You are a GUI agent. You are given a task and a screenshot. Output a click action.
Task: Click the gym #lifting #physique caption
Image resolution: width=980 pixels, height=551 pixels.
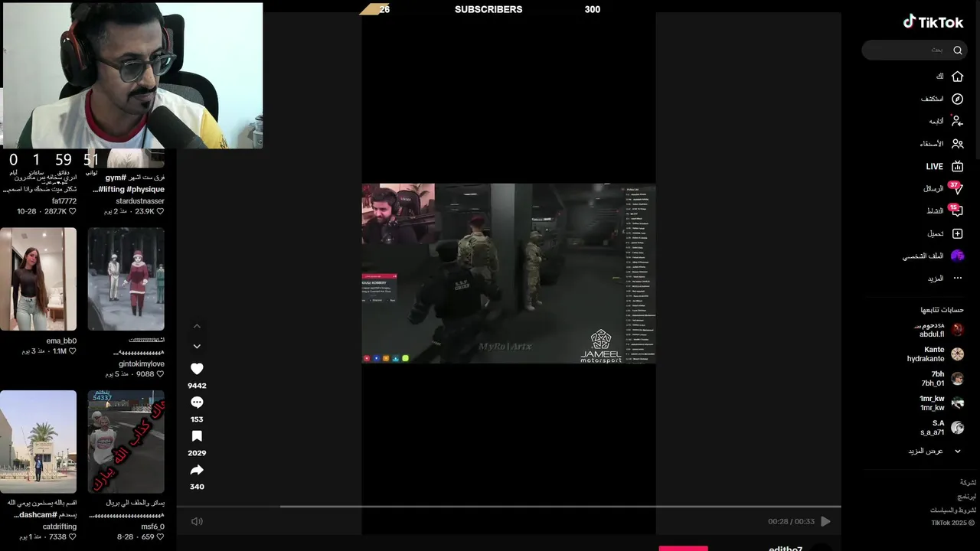(127, 184)
